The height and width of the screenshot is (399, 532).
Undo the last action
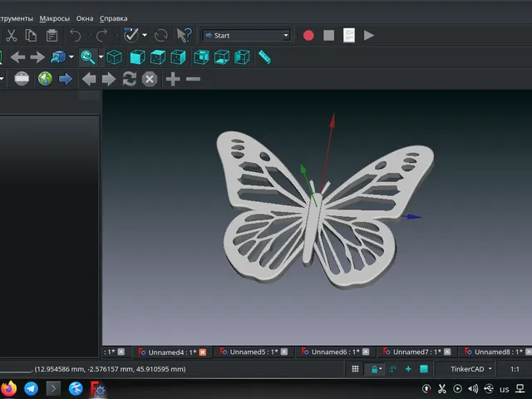76,35
